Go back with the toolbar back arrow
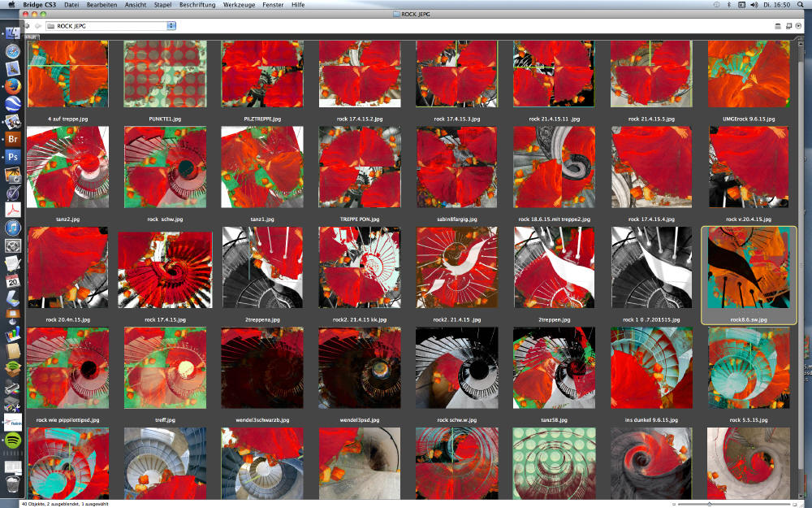Screen dimensions: 812x508 tap(28, 26)
